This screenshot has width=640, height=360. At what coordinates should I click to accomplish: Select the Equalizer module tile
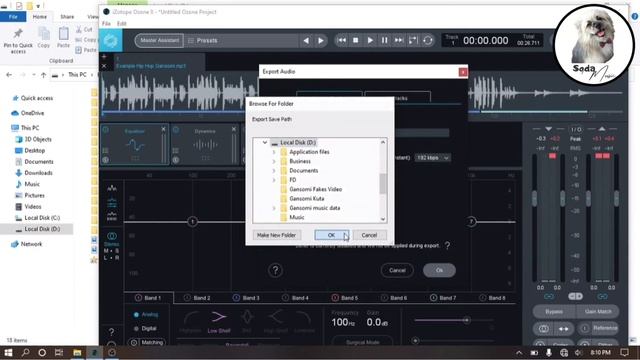135,145
